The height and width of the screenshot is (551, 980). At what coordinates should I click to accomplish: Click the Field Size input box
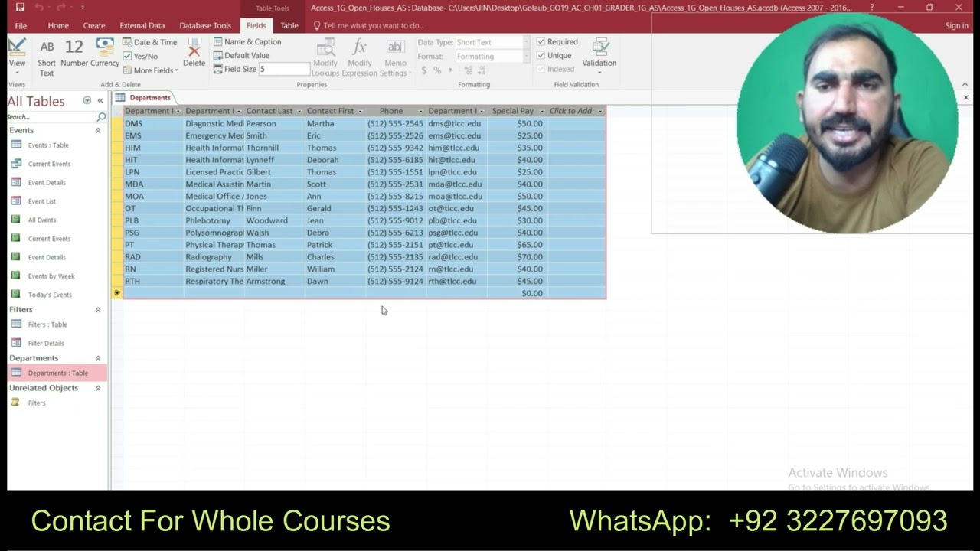284,69
